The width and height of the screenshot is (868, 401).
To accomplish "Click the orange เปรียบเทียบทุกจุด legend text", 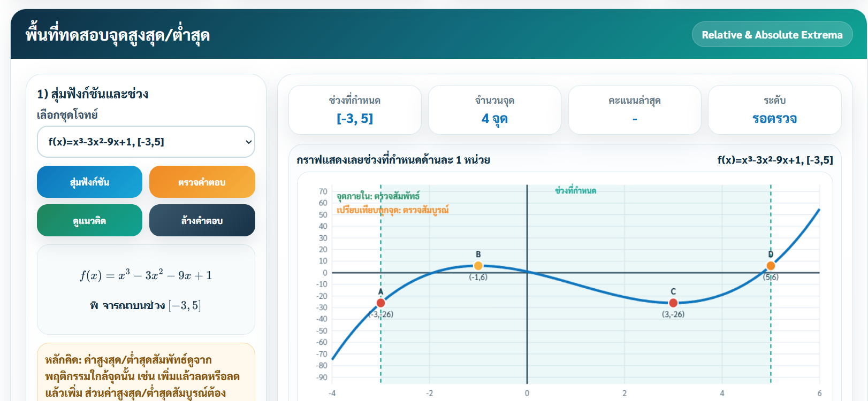I will click(393, 210).
